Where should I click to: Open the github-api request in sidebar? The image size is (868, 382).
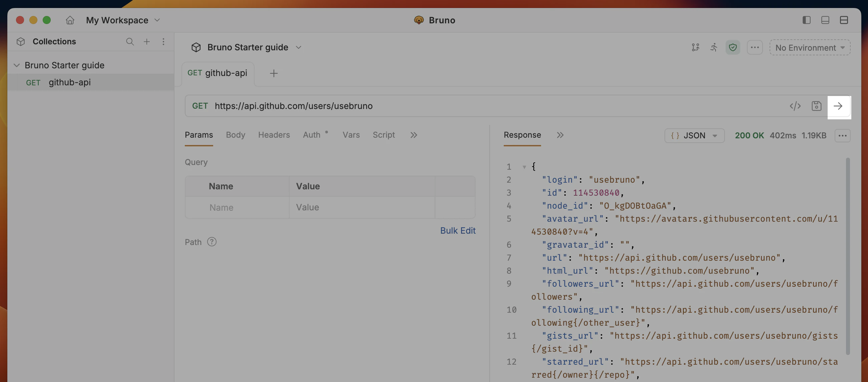pos(69,82)
